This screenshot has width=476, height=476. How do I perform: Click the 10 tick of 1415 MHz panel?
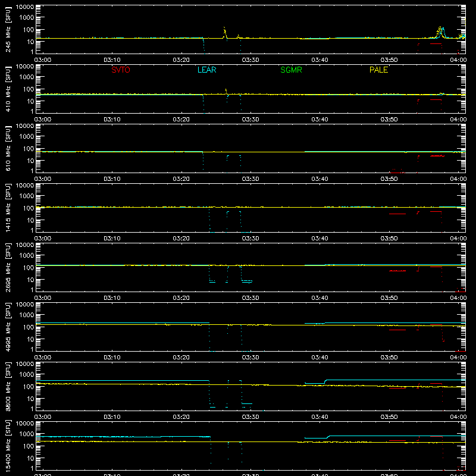[30, 220]
